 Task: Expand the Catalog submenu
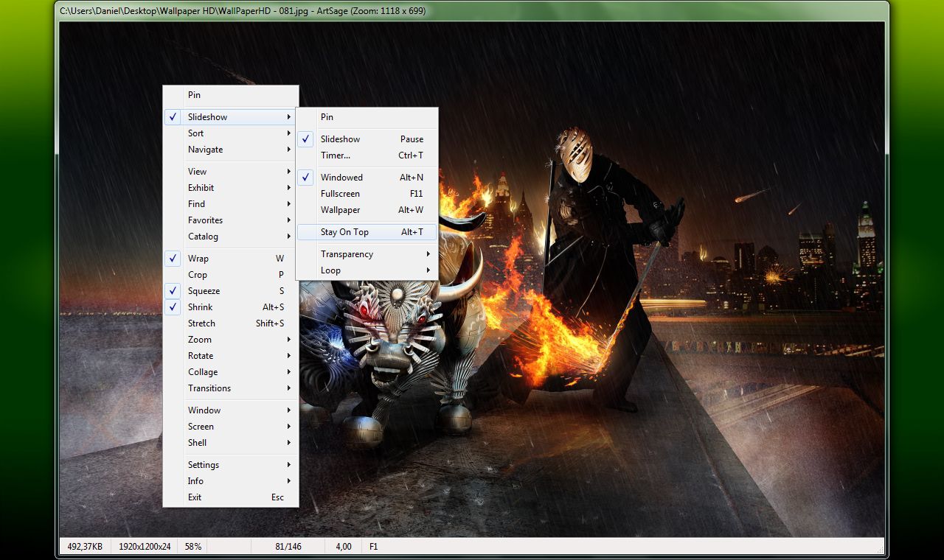231,237
